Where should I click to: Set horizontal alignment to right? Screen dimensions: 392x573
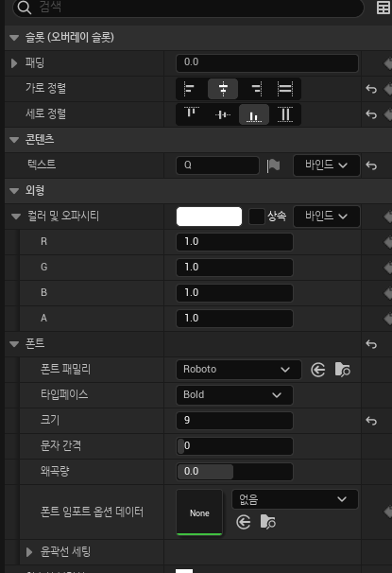click(x=257, y=89)
